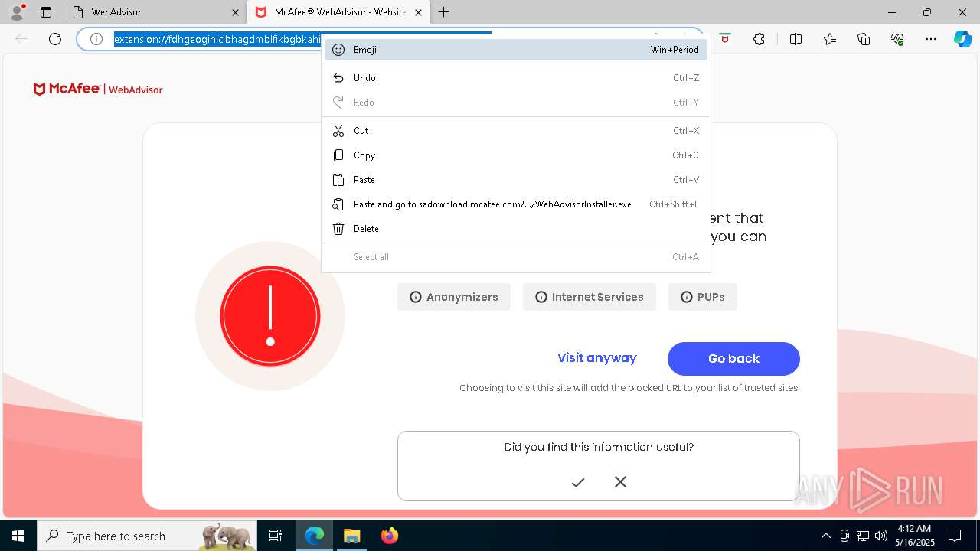980x551 pixels.
Task: Mark information as not useful with X
Action: pos(620,481)
